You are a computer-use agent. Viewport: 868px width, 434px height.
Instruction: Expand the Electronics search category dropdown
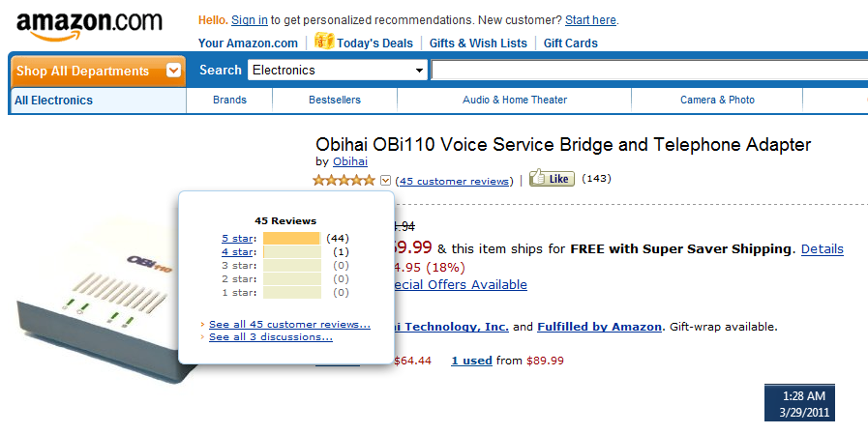click(x=337, y=71)
